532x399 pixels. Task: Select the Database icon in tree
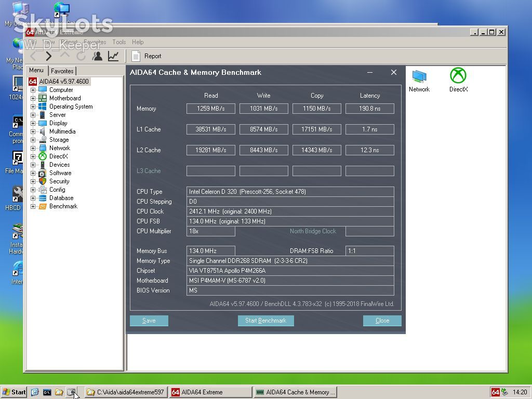point(43,198)
